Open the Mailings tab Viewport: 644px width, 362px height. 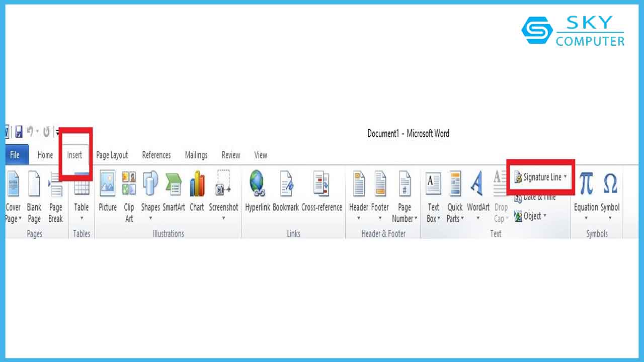click(196, 155)
